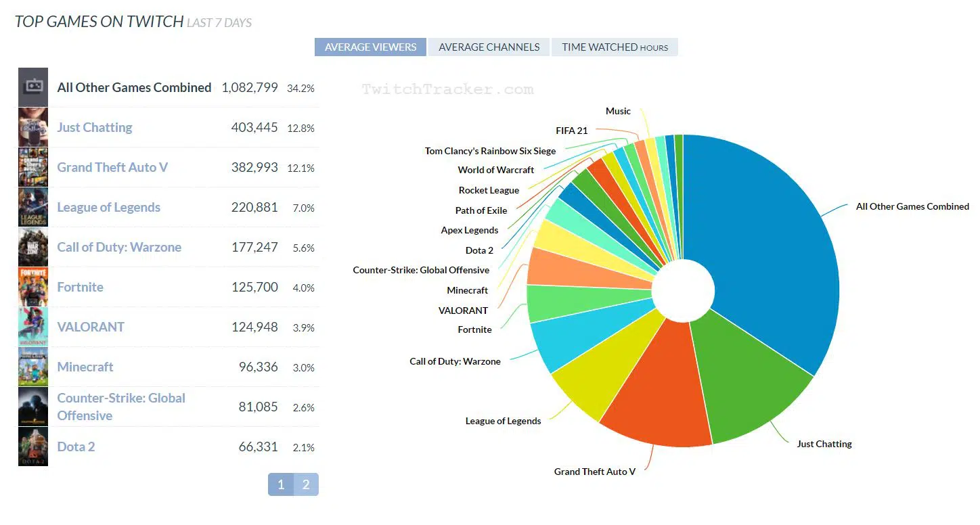The width and height of the screenshot is (980, 525).
Task: Click the Fortnite chart label
Action: click(474, 329)
